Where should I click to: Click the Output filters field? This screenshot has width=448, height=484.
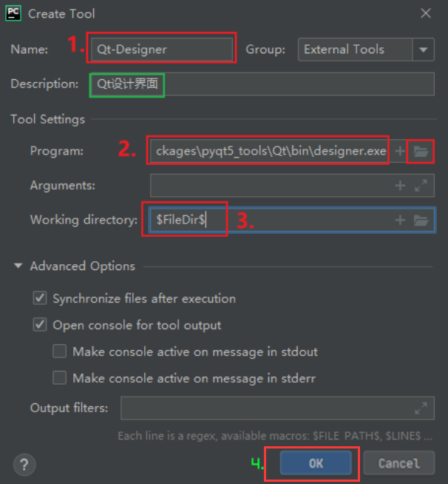click(277, 408)
